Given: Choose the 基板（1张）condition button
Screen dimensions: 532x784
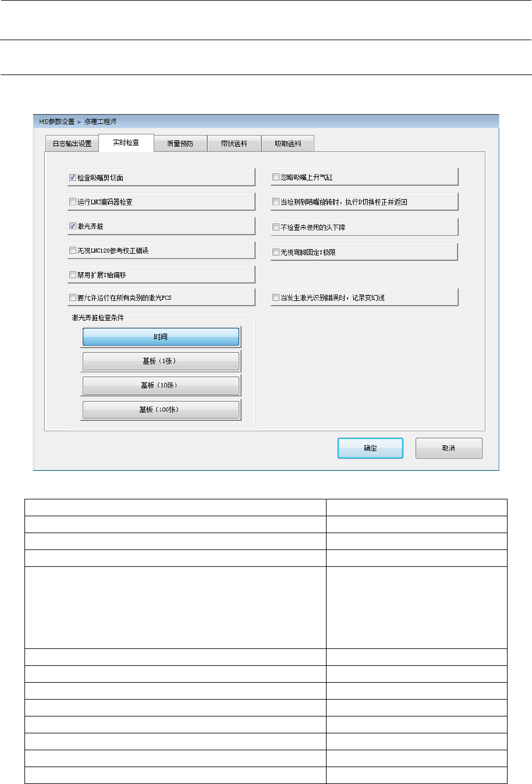Looking at the screenshot, I should tap(161, 361).
